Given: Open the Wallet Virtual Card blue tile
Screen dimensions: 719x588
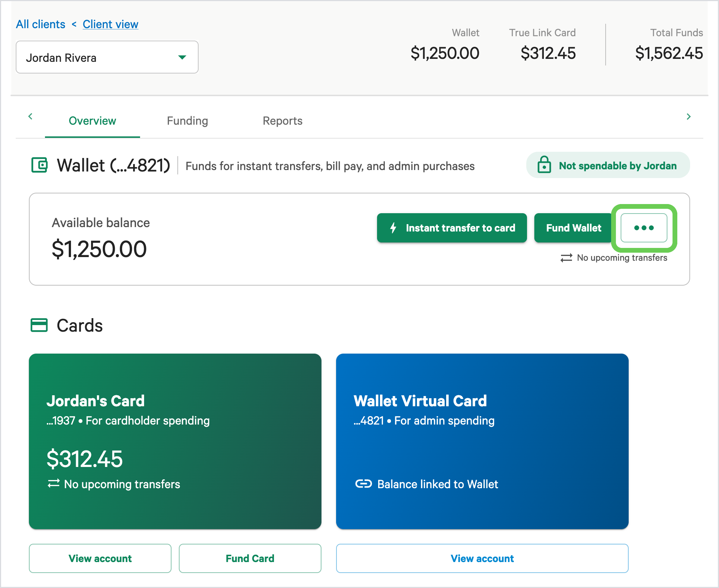Looking at the screenshot, I should 482,441.
